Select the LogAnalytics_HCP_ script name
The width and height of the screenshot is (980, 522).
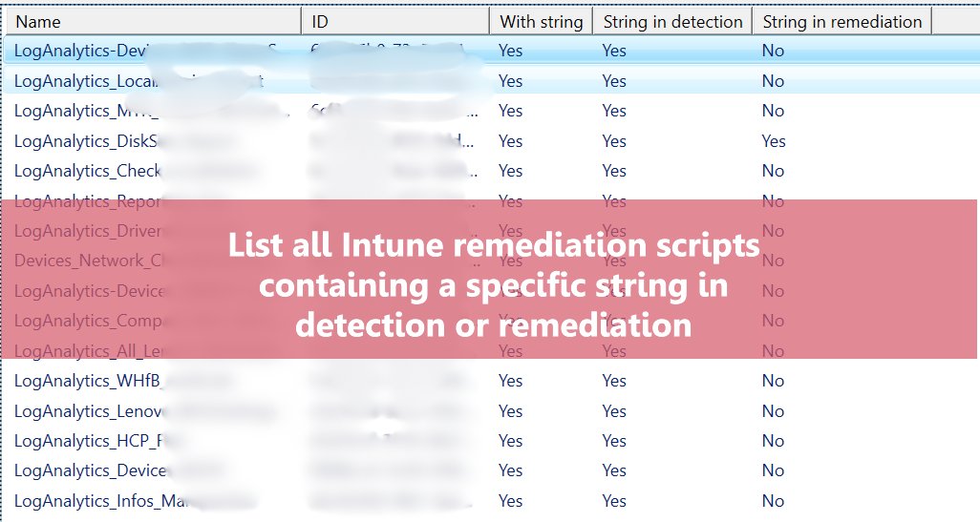point(88,441)
